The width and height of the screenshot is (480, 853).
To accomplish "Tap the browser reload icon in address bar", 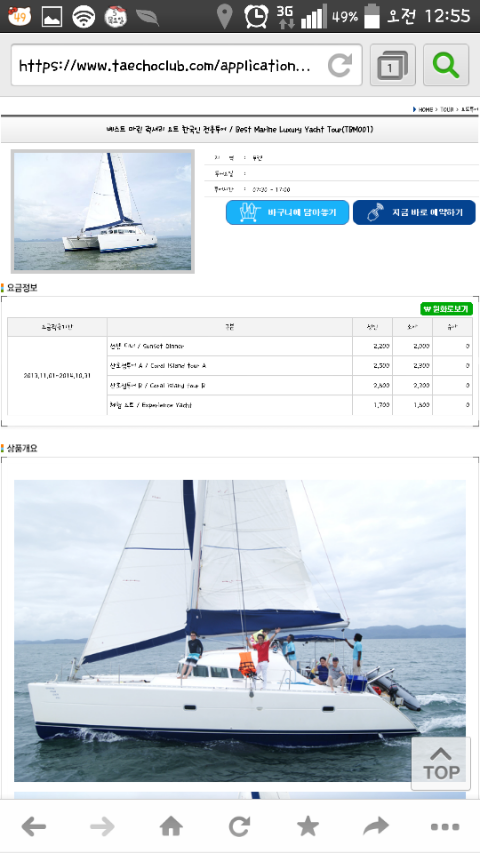I will point(340,66).
